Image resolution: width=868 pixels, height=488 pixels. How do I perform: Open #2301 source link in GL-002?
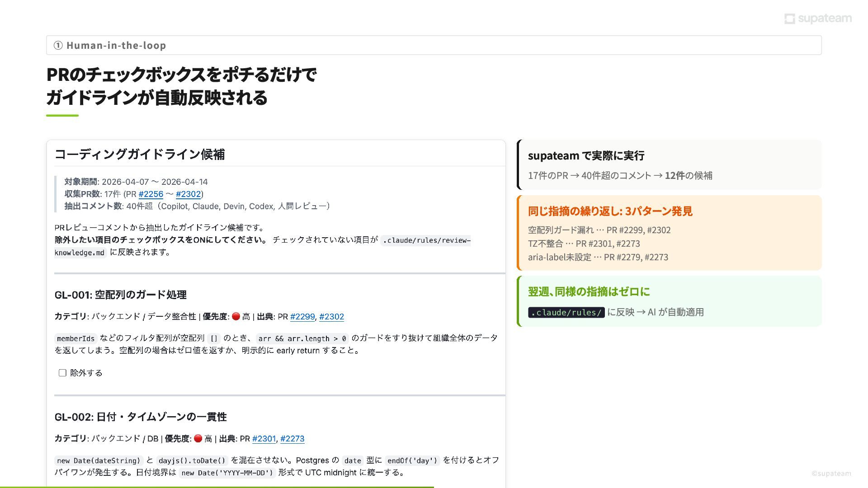[x=264, y=438]
